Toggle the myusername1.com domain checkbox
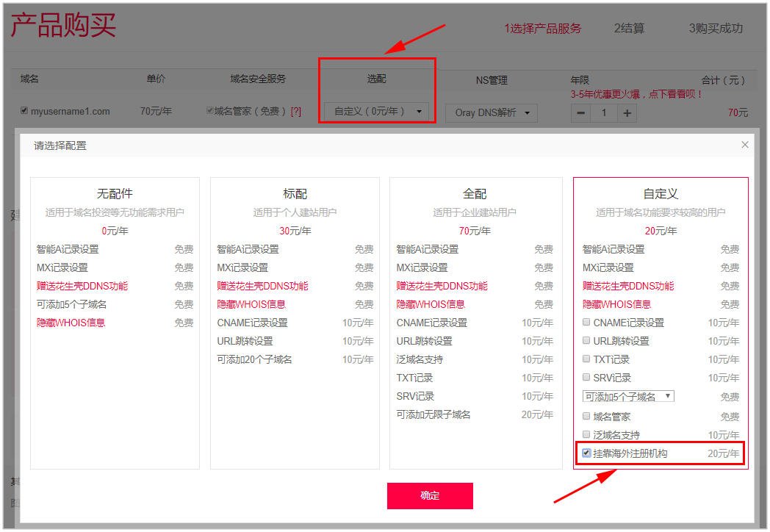 [25, 112]
